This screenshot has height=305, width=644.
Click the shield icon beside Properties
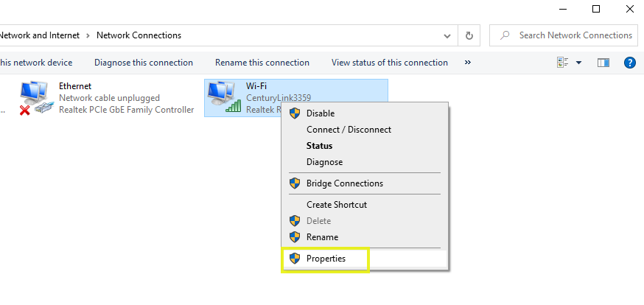(x=295, y=259)
